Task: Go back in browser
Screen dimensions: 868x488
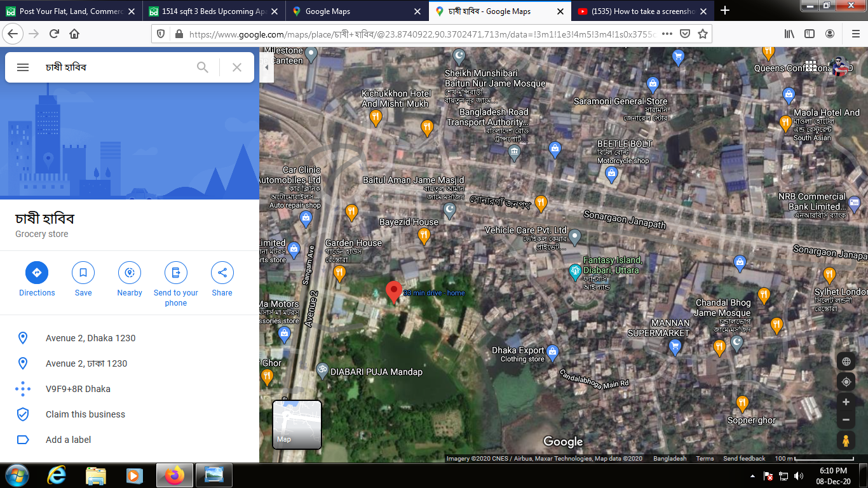Action: pos(13,34)
